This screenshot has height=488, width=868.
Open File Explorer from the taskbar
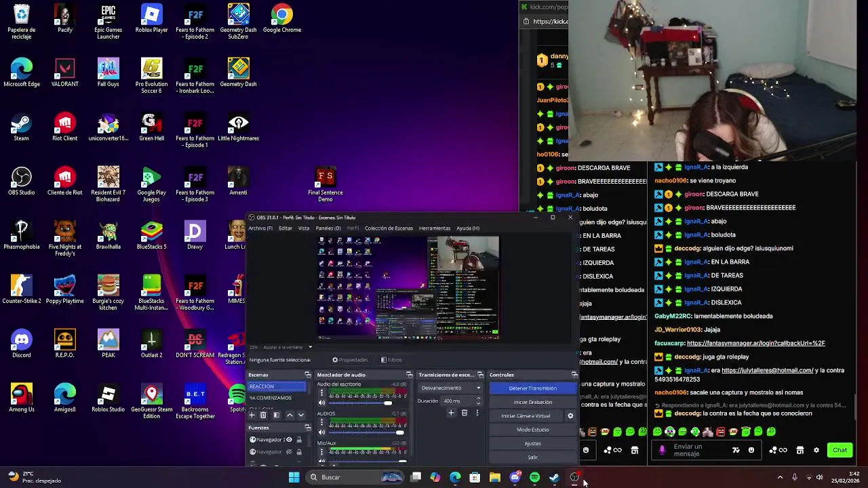click(x=495, y=477)
